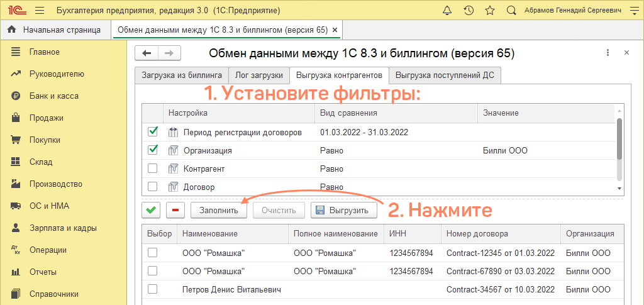Click Равно comparison for Контрагент
This screenshot has height=305, width=644.
[x=331, y=169]
